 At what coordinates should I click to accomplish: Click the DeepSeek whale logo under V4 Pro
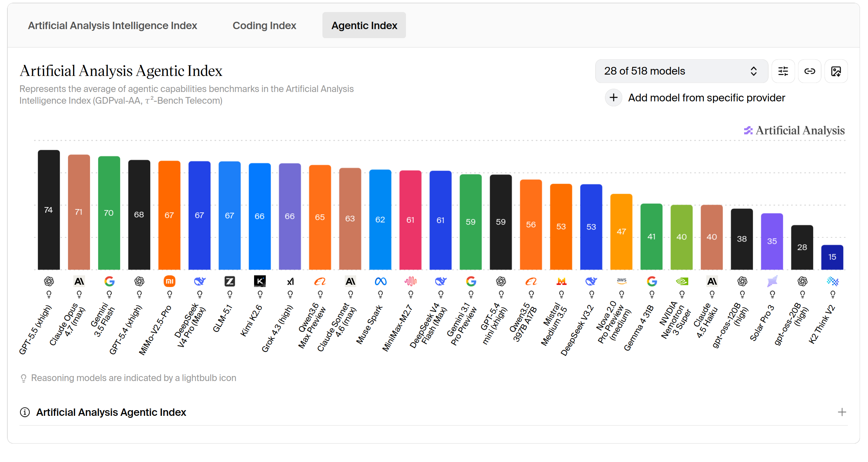pyautogui.click(x=200, y=281)
